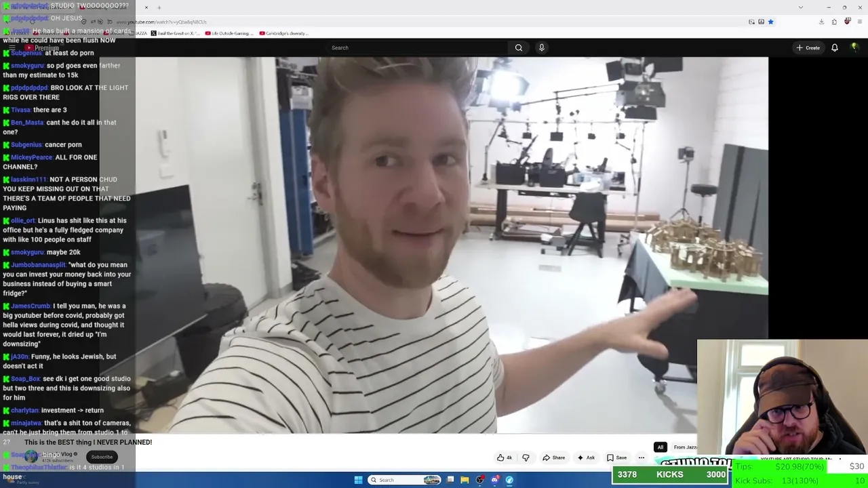
Task: Click the KICKS counter overlay
Action: tap(670, 474)
